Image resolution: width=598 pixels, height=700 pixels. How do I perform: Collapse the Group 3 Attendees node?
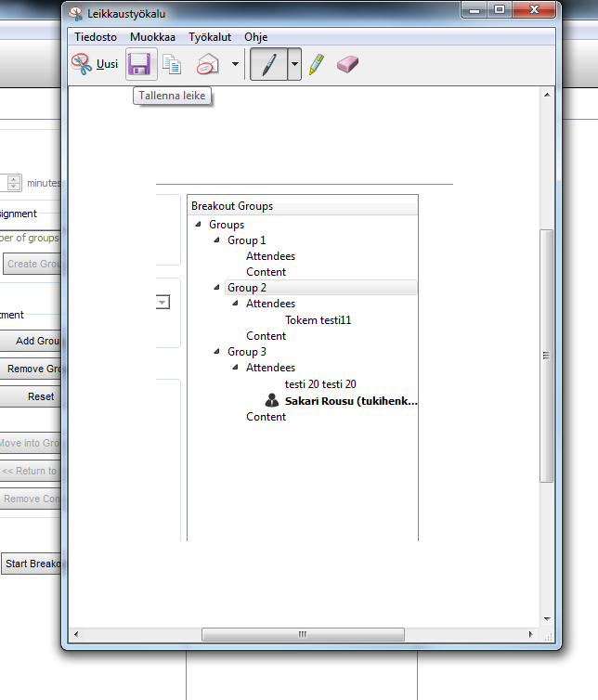[235, 368]
